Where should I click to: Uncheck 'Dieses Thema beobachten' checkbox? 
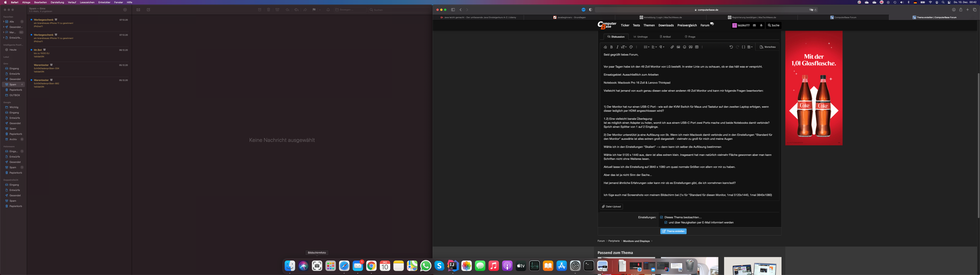(661, 217)
